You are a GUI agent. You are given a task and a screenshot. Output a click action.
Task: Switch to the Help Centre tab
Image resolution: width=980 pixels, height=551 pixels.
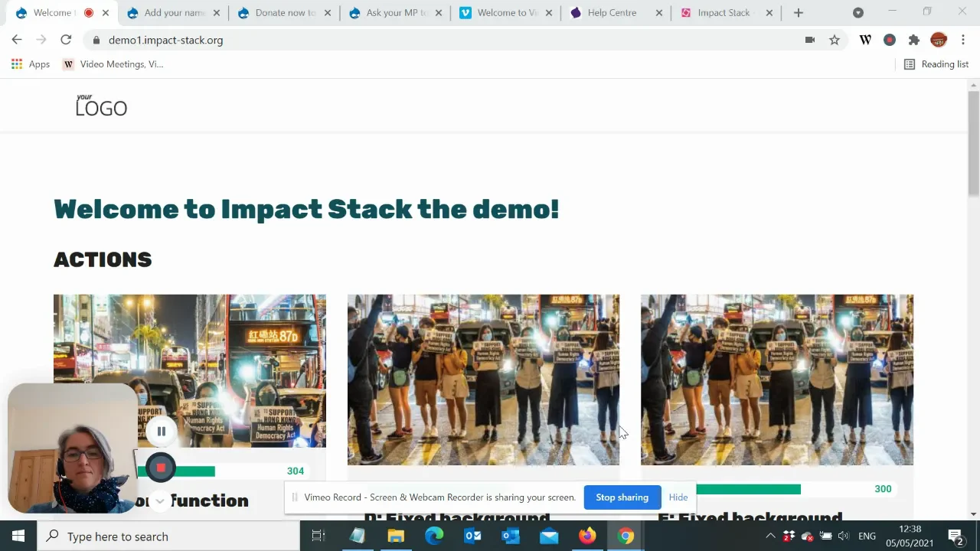click(x=616, y=12)
